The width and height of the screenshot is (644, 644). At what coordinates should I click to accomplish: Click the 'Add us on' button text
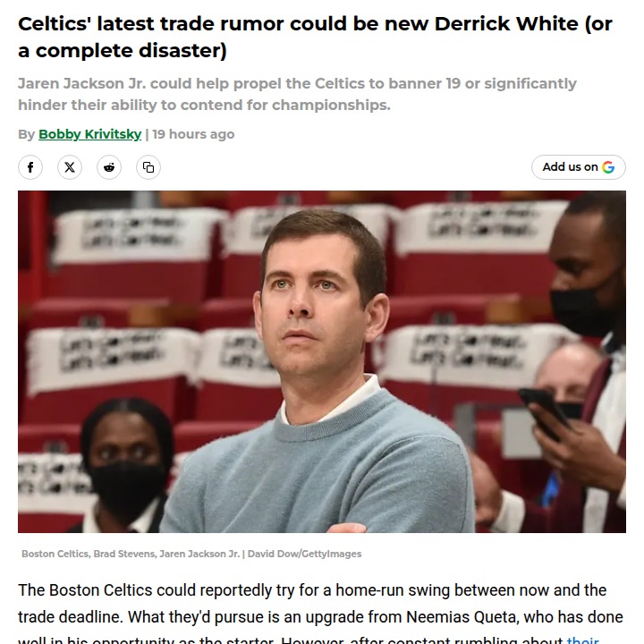click(570, 166)
